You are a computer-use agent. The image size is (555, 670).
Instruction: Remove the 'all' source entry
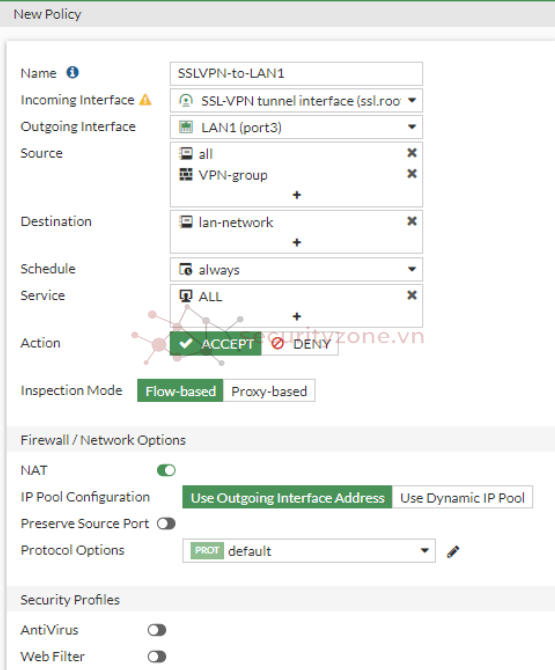(x=412, y=153)
